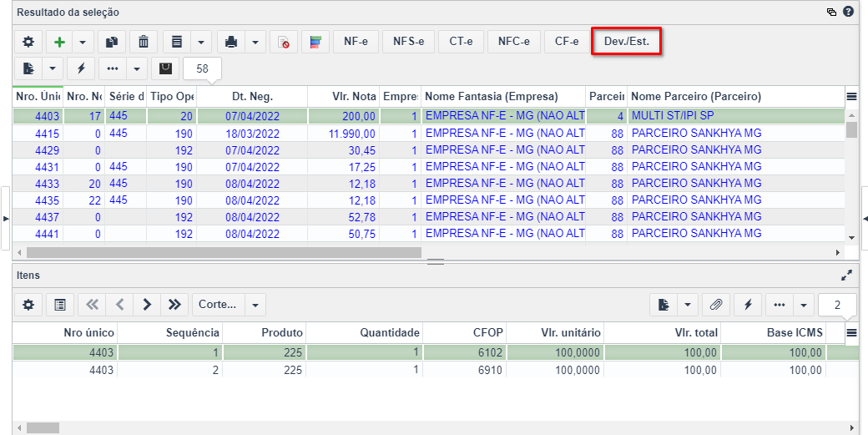
Task: Expand dropdown next to export icon in second row
Action: tap(52, 68)
